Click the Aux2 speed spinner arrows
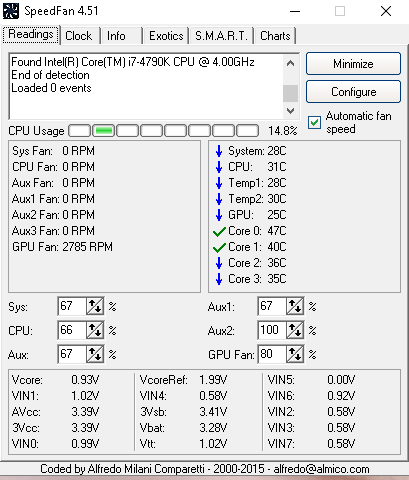409x480 pixels. coord(295,330)
